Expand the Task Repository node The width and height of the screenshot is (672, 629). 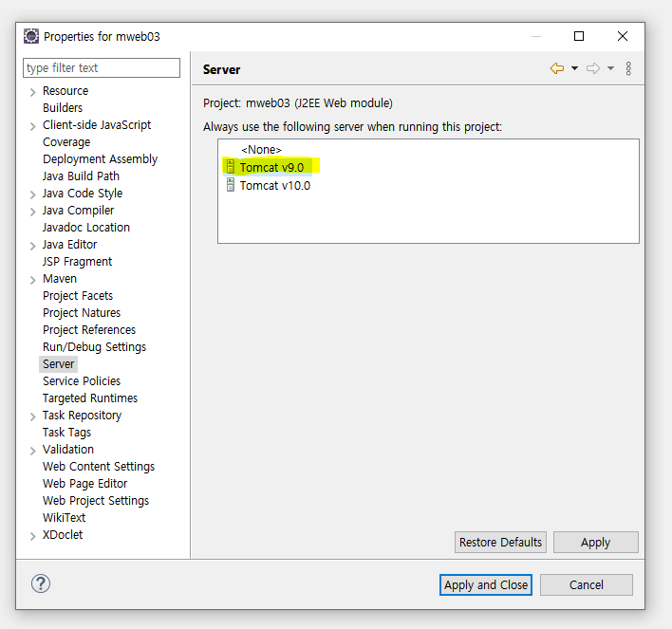(32, 416)
